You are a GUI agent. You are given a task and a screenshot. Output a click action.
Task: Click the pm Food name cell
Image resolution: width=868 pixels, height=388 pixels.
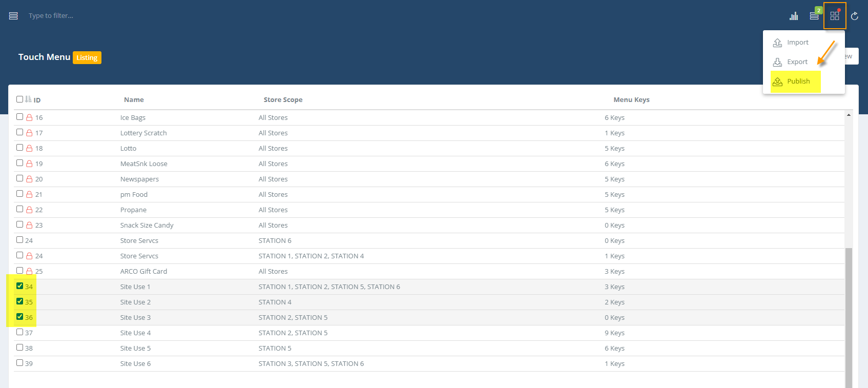point(134,195)
